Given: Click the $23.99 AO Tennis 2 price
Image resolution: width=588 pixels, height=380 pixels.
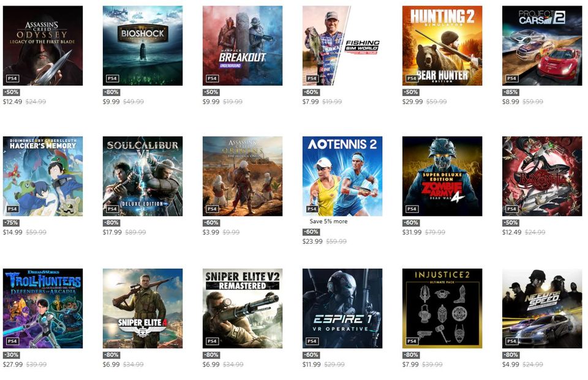Looking at the screenshot, I should 312,241.
